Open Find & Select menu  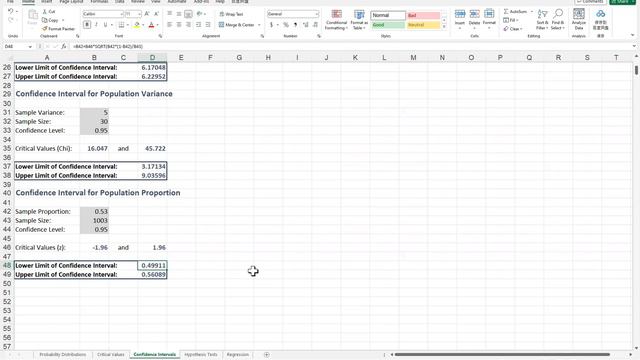click(558, 19)
